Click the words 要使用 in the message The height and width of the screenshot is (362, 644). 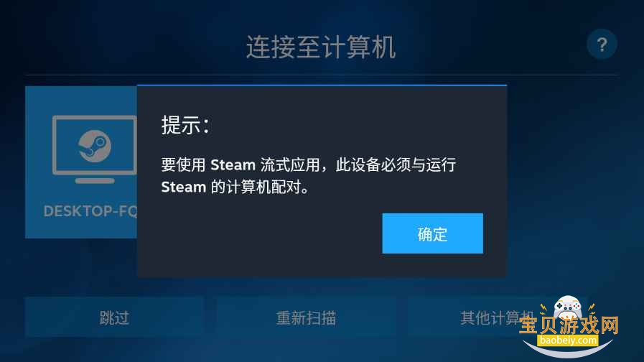pos(183,164)
